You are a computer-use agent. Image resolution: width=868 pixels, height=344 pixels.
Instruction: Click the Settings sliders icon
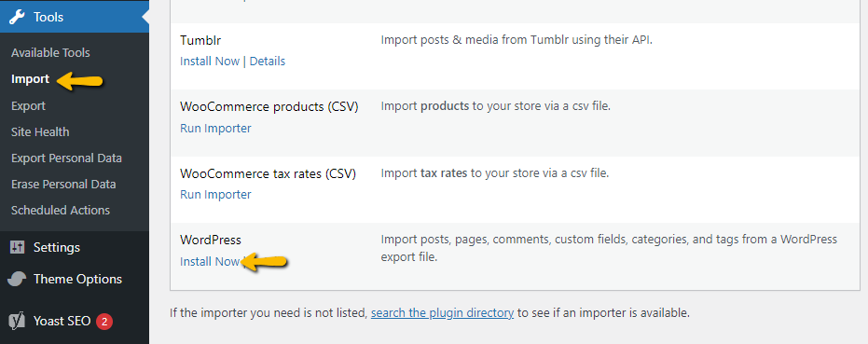click(17, 247)
